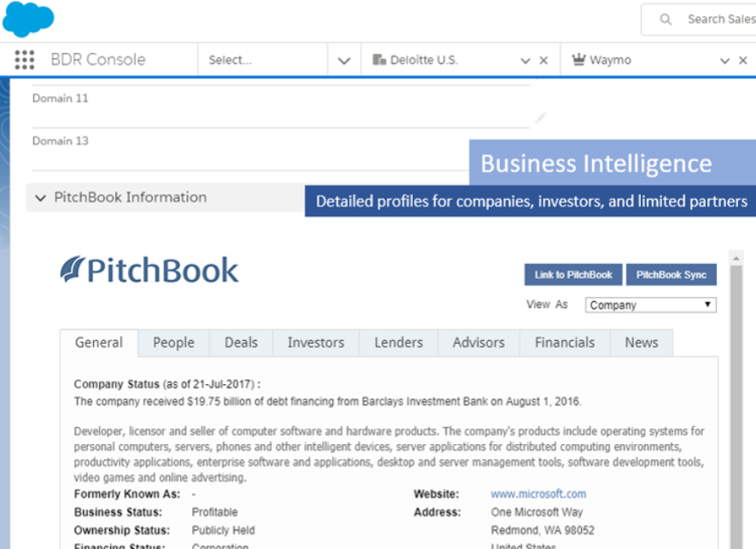The height and width of the screenshot is (549, 756).
Task: Open the View As Company dropdown
Action: pos(650,305)
